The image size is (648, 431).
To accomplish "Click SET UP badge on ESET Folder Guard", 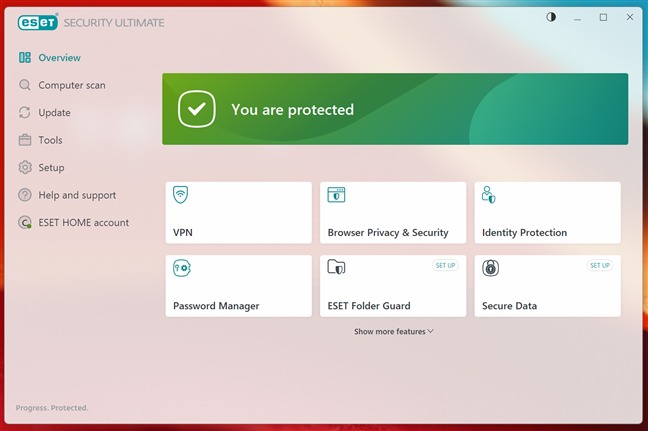I will coord(445,265).
